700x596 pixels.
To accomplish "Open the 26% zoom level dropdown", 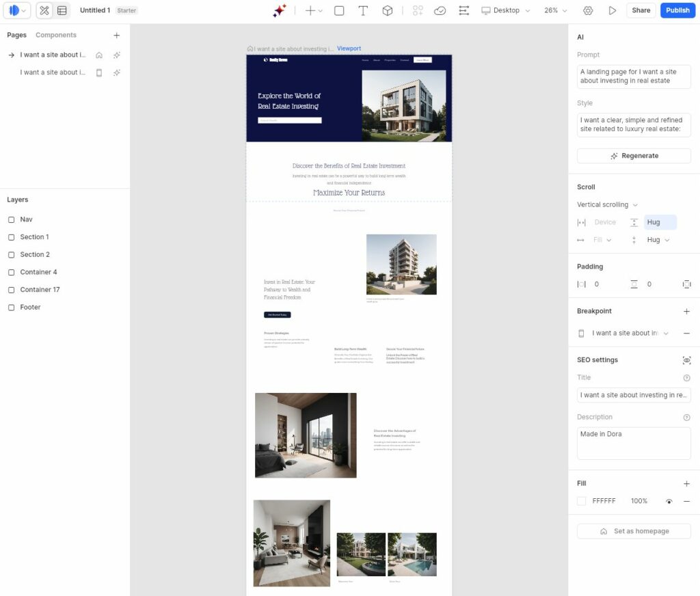I will [x=556, y=10].
